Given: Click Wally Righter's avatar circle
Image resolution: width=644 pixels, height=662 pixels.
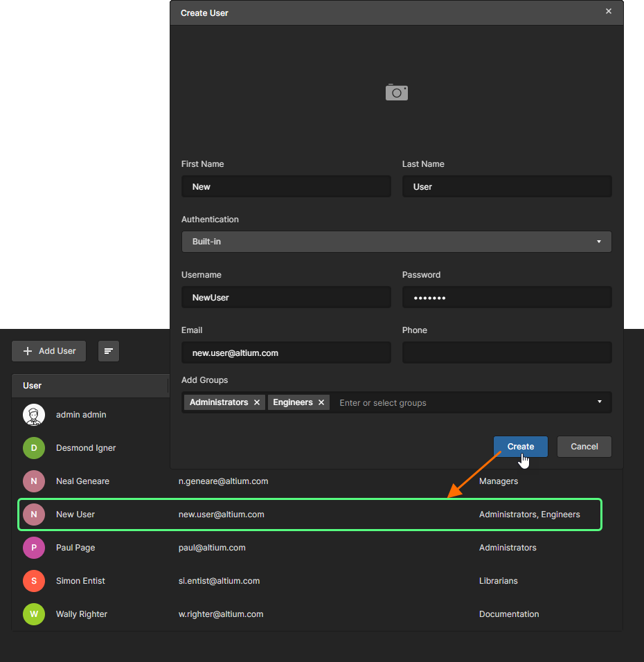Looking at the screenshot, I should 34,614.
